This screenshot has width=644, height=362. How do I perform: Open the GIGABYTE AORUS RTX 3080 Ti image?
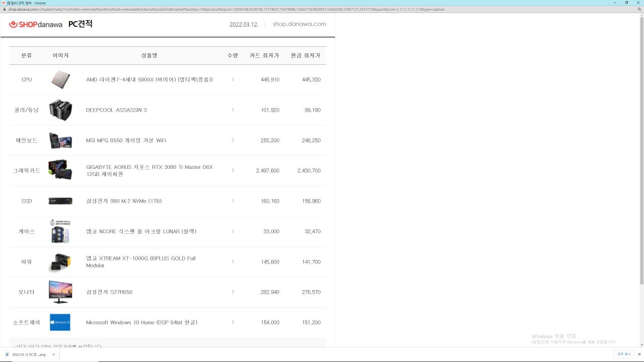60,170
